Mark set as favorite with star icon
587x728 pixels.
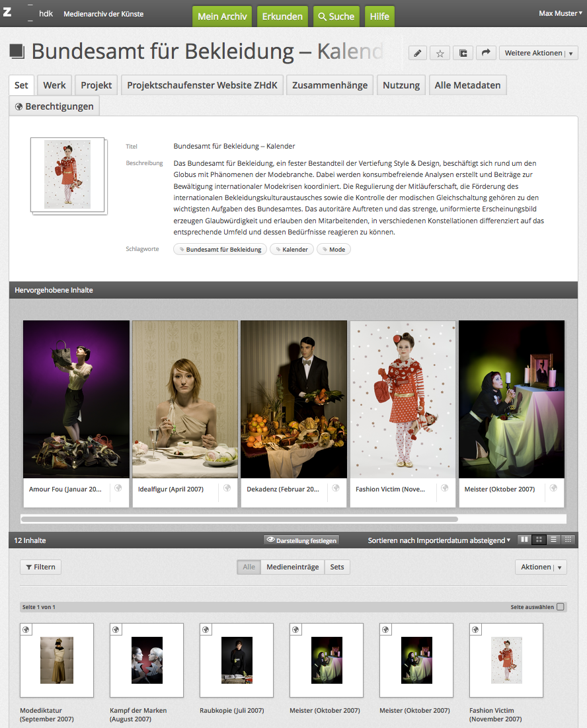click(x=440, y=54)
